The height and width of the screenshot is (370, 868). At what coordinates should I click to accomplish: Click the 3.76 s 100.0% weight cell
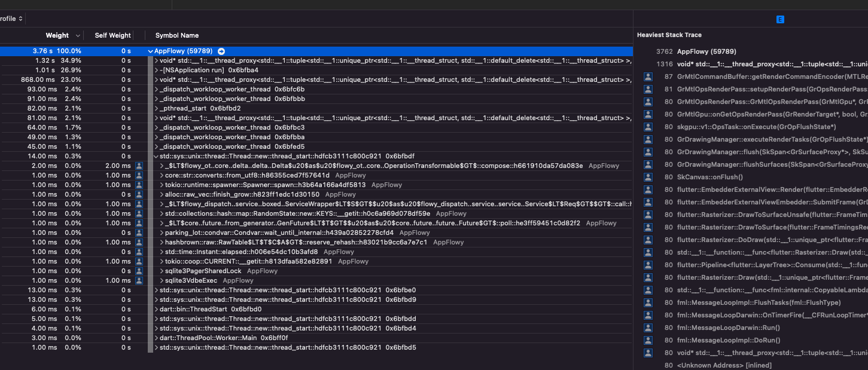(57, 51)
